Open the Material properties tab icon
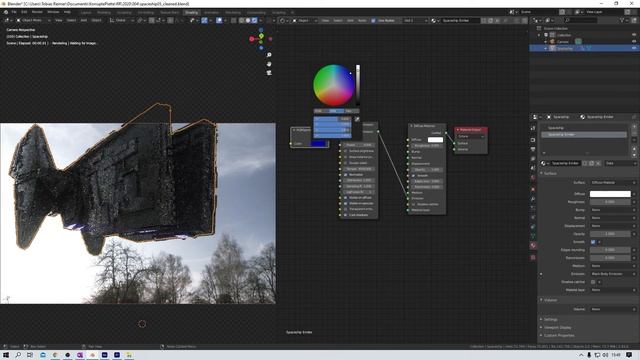The width and height of the screenshot is (640, 360). [533, 245]
